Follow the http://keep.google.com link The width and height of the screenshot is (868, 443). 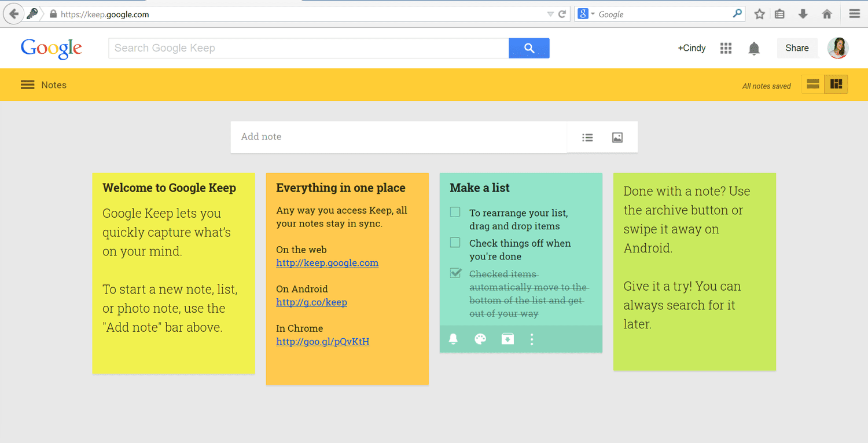328,262
